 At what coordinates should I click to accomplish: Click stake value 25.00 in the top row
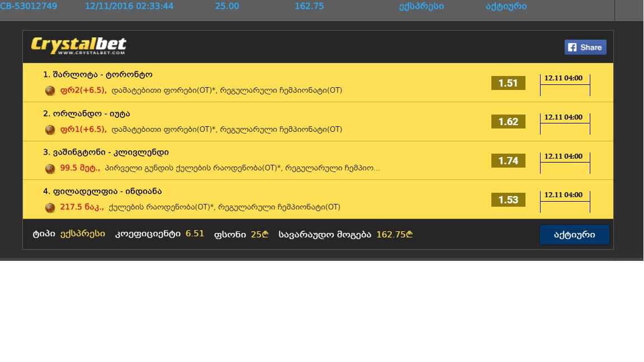pyautogui.click(x=227, y=6)
